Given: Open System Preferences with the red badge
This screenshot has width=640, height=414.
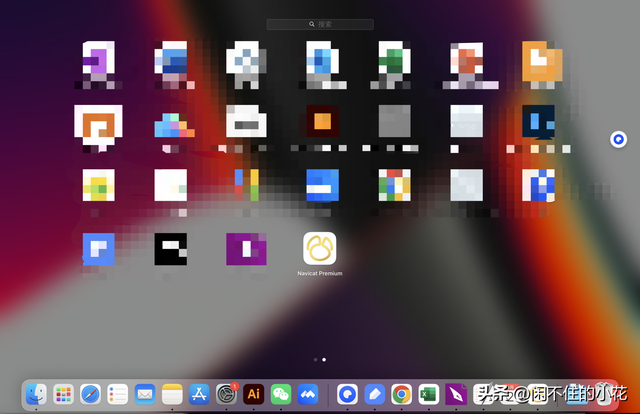Looking at the screenshot, I should pyautogui.click(x=227, y=394).
